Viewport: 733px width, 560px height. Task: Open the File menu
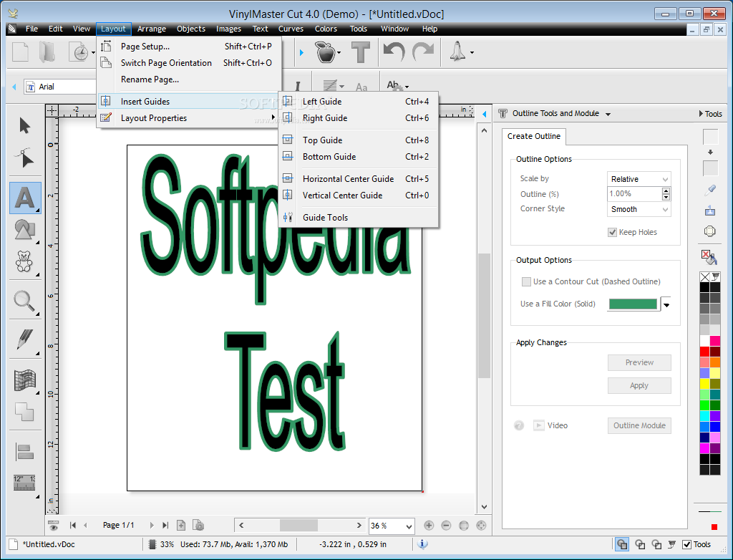31,29
